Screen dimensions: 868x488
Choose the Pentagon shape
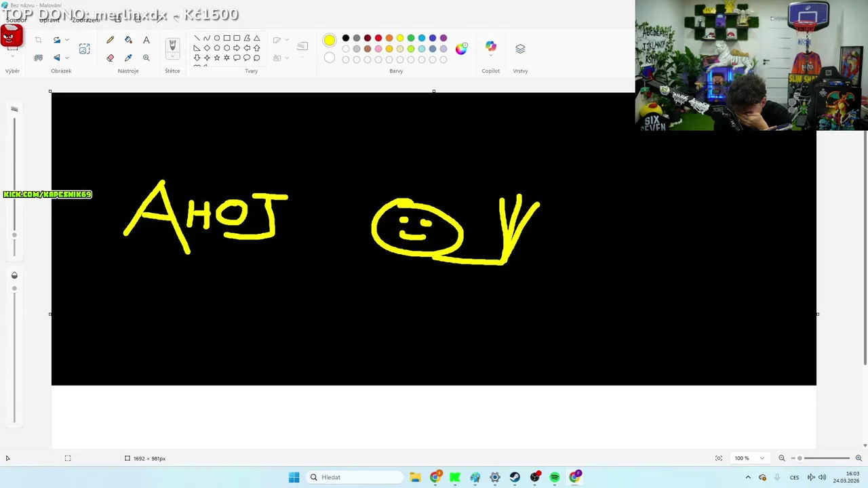[x=217, y=48]
